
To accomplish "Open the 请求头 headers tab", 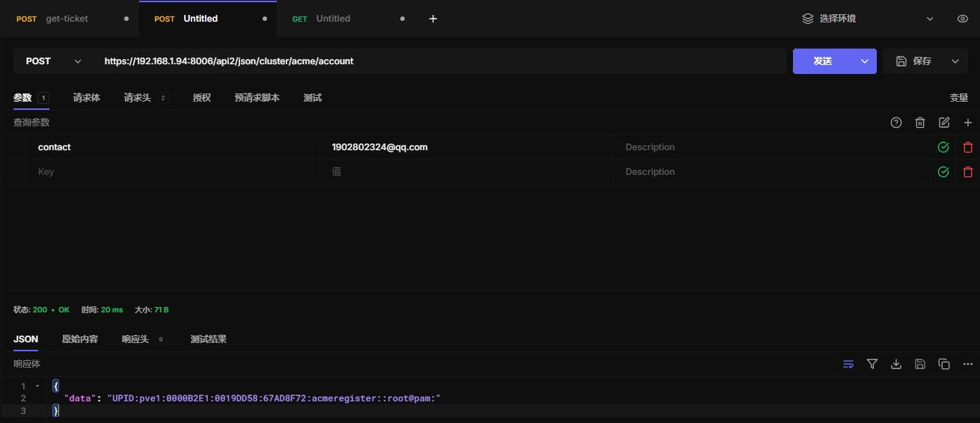I will point(138,98).
